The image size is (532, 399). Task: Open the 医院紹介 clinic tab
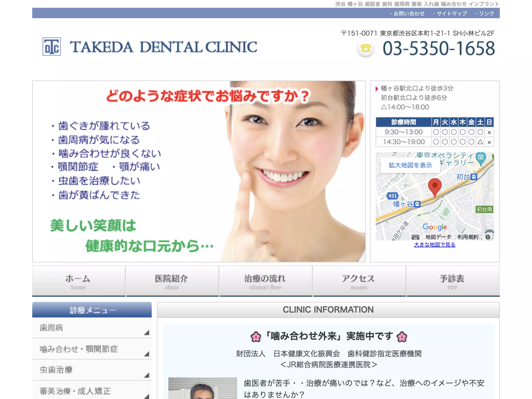click(x=172, y=281)
